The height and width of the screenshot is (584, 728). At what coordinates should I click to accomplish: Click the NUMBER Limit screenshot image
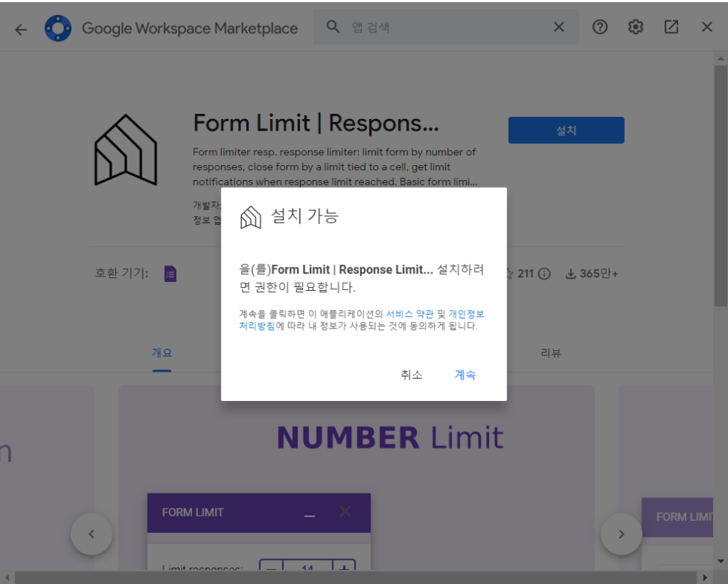(x=356, y=479)
